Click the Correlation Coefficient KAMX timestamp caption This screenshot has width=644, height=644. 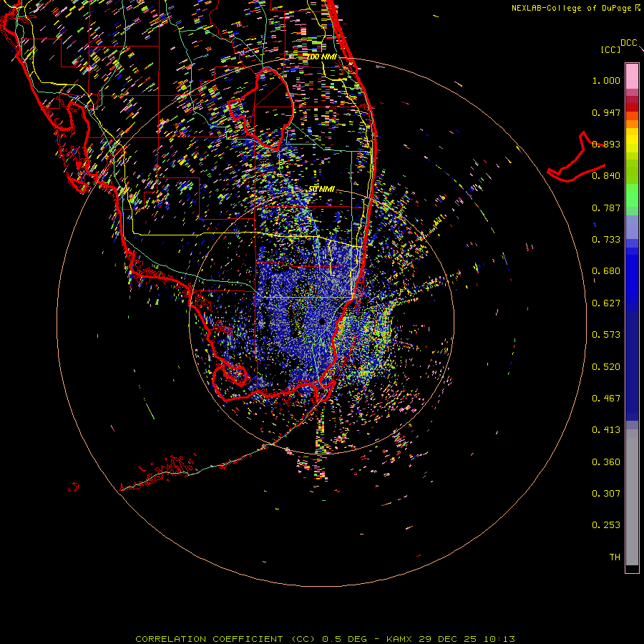click(325, 639)
